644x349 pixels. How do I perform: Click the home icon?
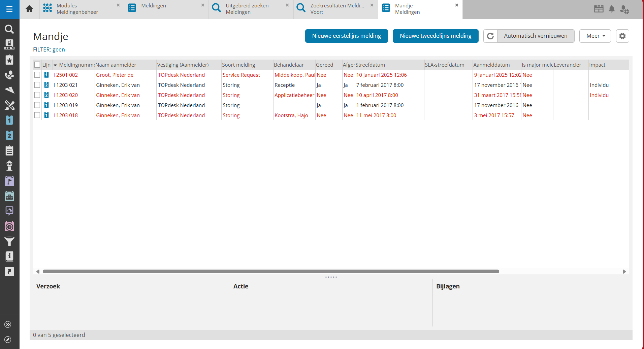click(29, 9)
